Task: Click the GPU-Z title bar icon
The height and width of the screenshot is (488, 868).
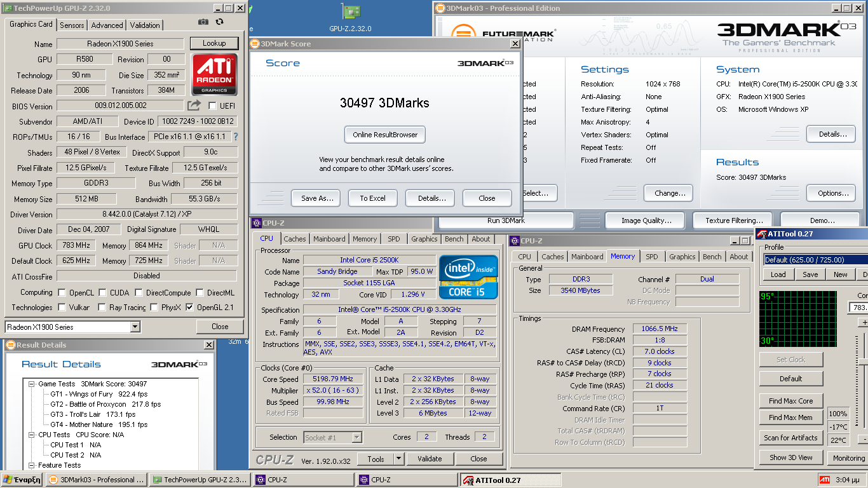Action: tap(8, 8)
